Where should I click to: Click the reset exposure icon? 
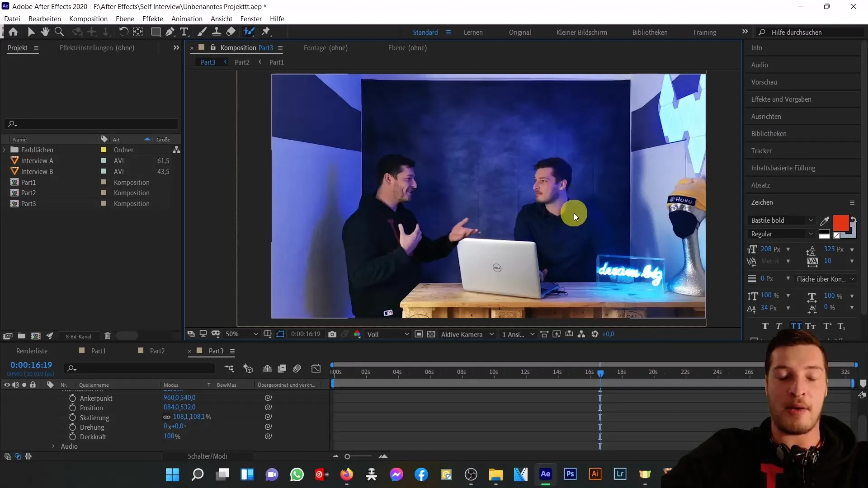595,334
